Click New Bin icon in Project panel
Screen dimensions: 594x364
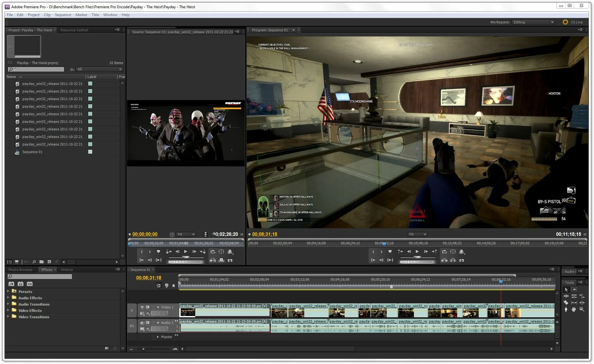(41, 262)
